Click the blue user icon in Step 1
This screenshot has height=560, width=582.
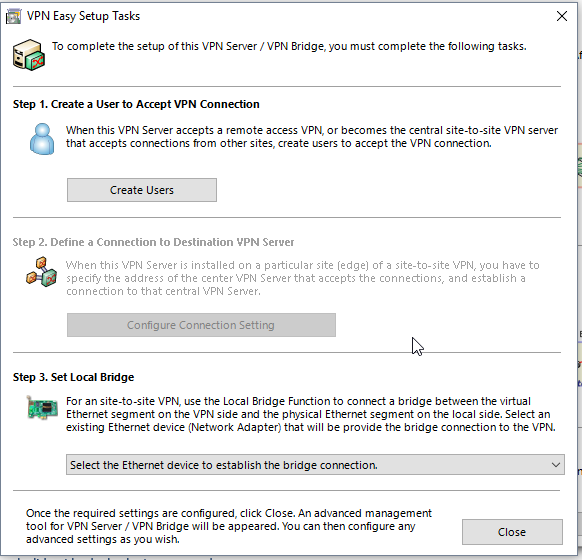42,139
